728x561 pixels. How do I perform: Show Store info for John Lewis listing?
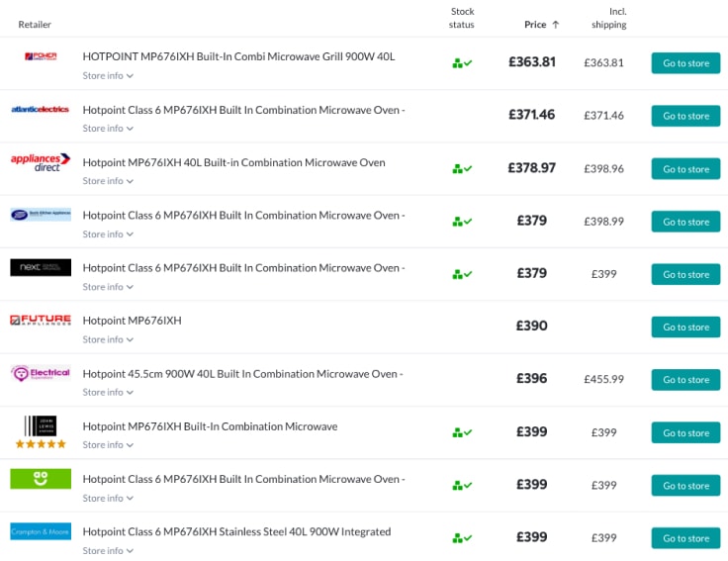click(x=108, y=445)
